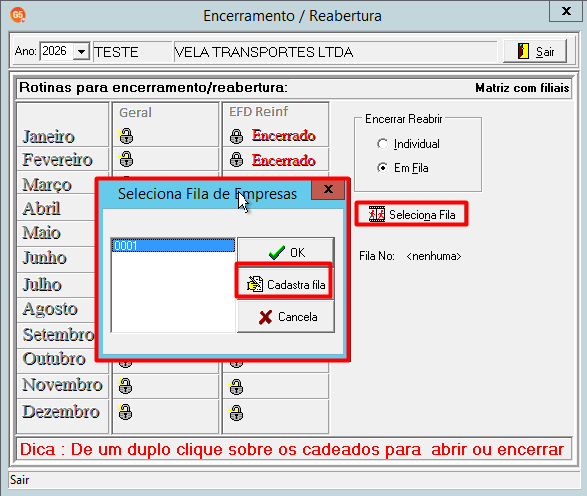Image resolution: width=587 pixels, height=496 pixels.
Task: Click the Janeiro Geral padlock icon
Action: (x=126, y=136)
